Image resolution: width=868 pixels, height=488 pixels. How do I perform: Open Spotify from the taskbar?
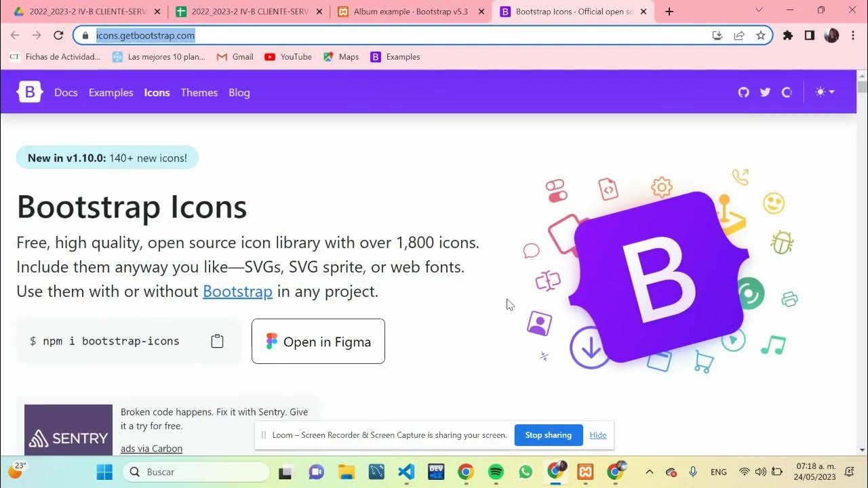(496, 472)
